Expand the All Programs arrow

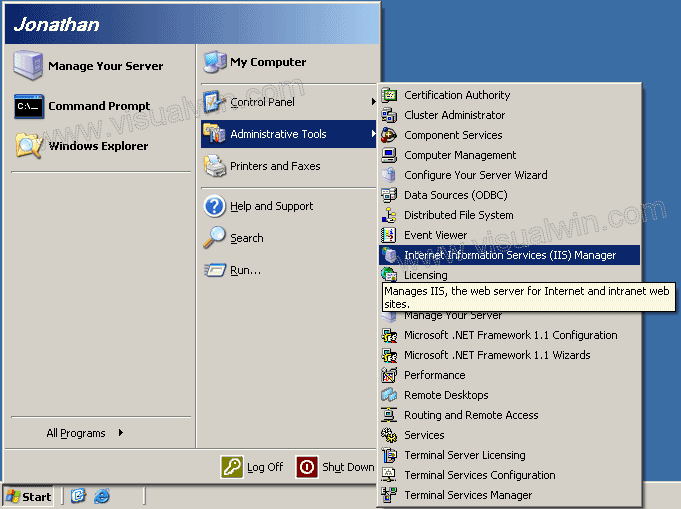coord(121,433)
